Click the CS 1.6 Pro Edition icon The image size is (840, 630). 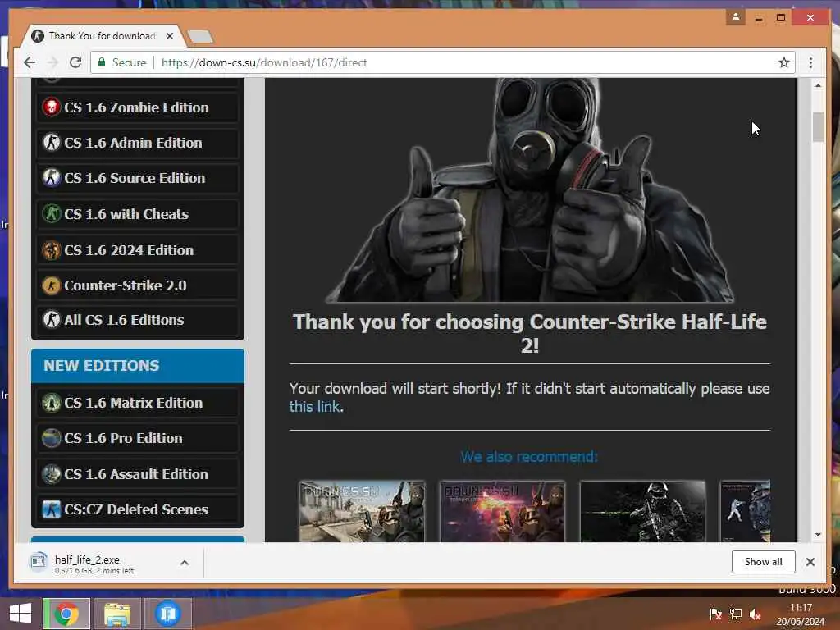(52, 438)
